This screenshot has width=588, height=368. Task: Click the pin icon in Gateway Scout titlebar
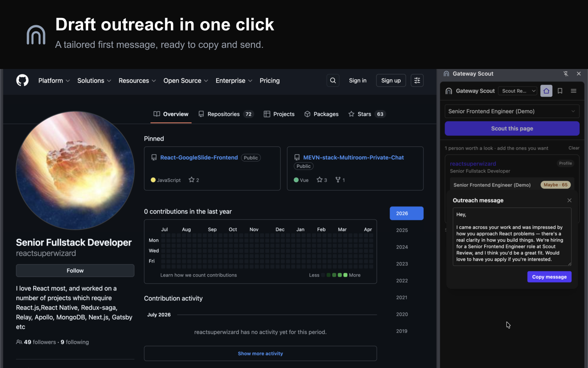[x=566, y=74]
